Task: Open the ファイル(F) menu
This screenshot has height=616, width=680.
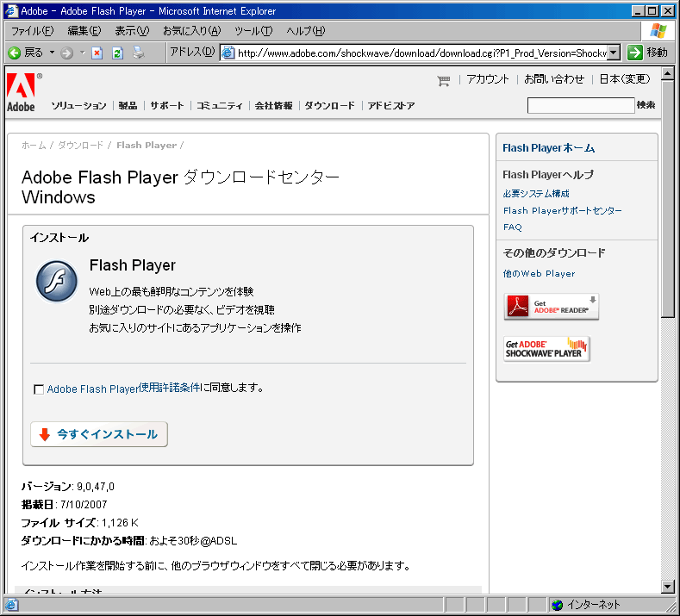Action: [x=32, y=31]
